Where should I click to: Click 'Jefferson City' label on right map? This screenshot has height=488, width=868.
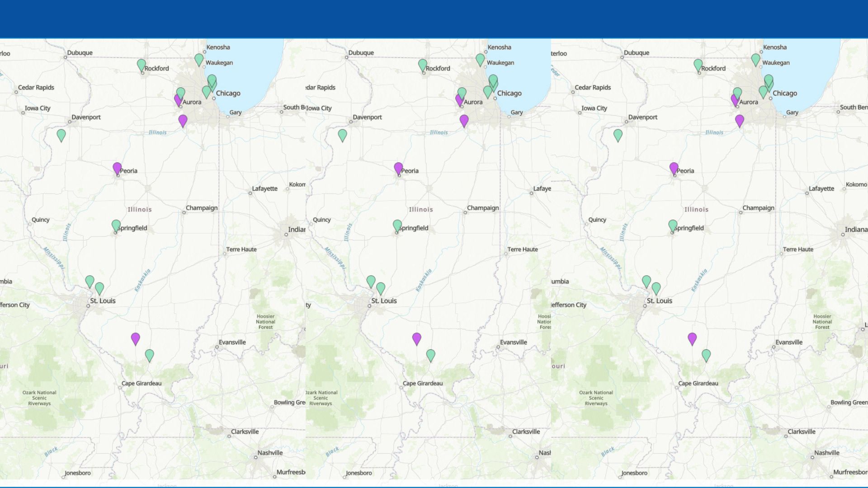point(569,305)
